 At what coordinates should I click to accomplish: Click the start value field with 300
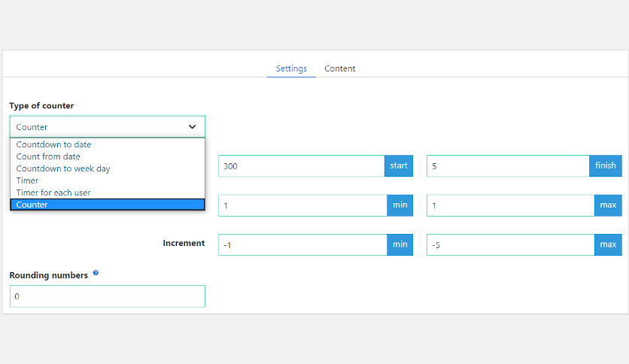click(x=301, y=166)
